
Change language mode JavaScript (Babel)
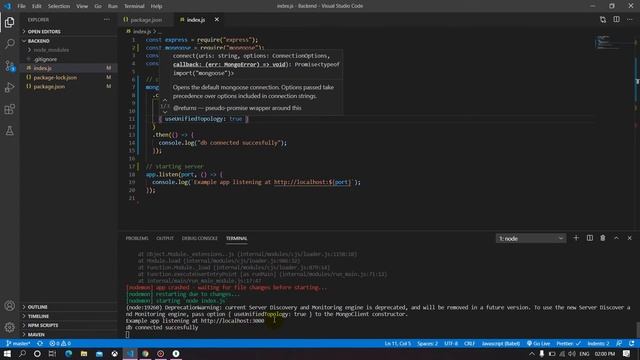501,343
